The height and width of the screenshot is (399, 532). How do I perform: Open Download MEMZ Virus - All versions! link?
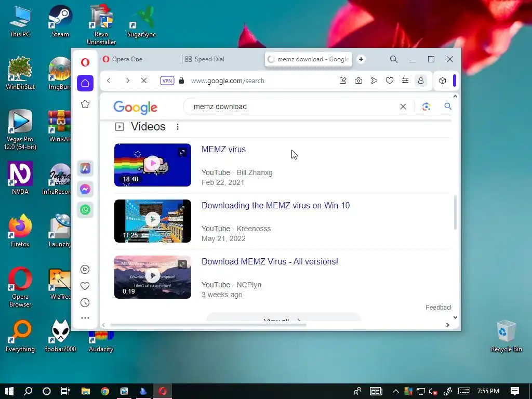pyautogui.click(x=270, y=262)
